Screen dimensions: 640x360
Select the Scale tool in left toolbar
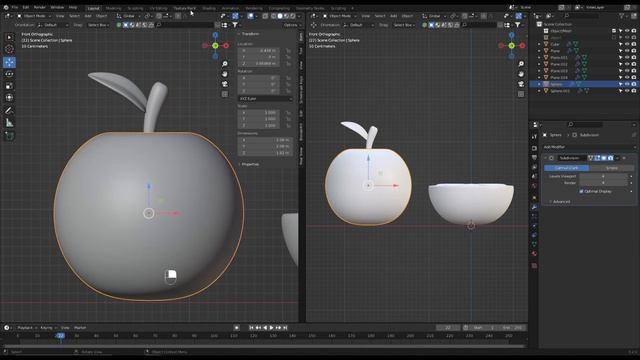9,86
